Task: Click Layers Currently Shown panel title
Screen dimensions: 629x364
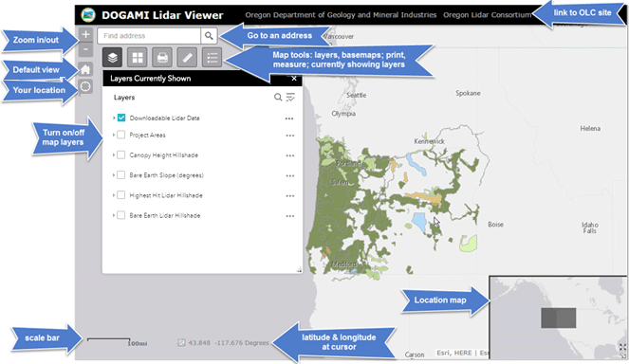Action: coord(151,79)
